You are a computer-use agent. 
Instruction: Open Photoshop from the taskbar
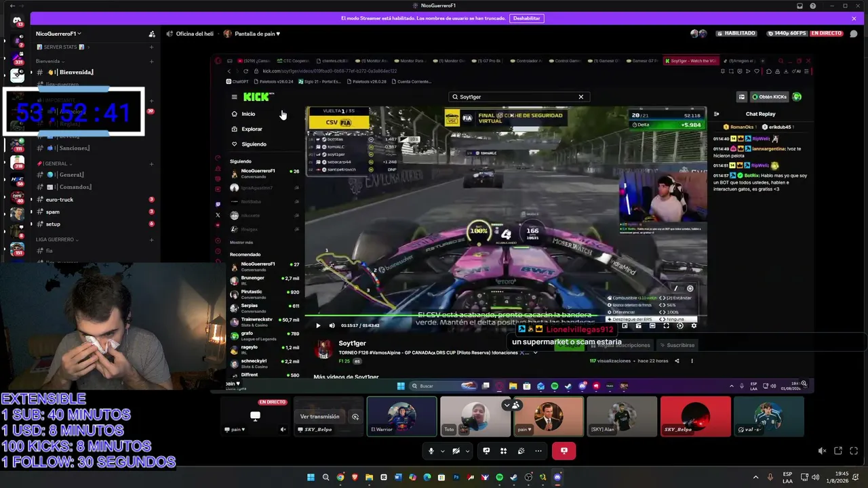[x=456, y=477]
